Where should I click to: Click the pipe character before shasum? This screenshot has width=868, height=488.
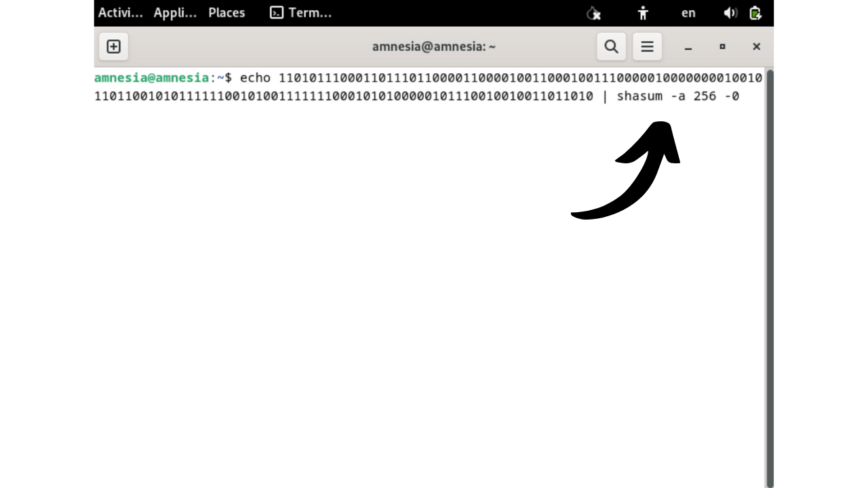[605, 96]
